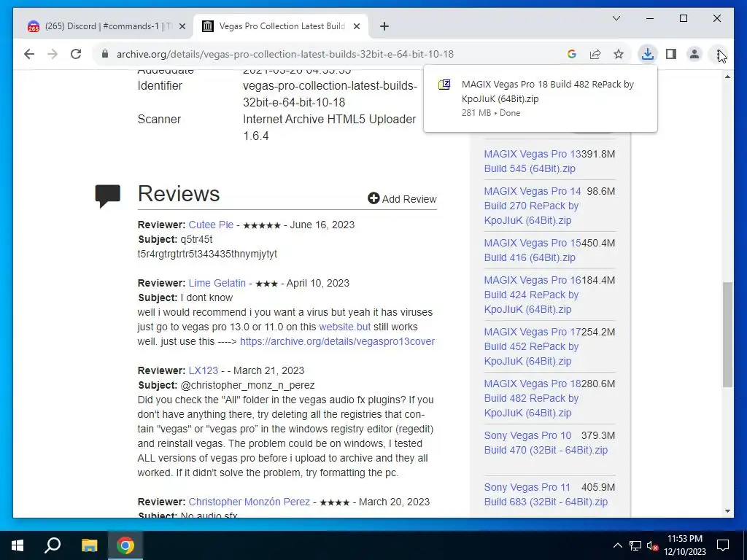Share this page icon
Screen dimensions: 747x560
pyautogui.click(x=595, y=54)
